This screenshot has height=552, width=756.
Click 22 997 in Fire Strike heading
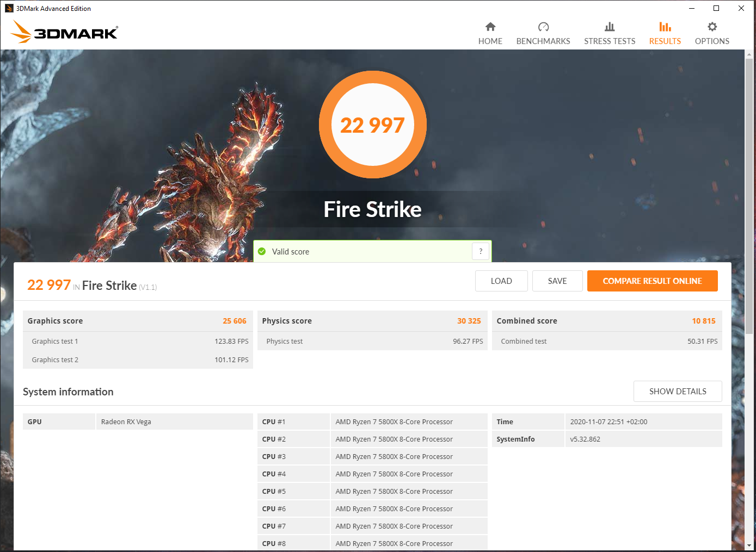tap(49, 285)
